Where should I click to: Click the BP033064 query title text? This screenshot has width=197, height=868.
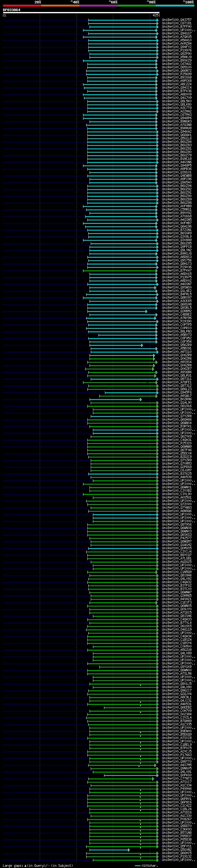point(11,10)
